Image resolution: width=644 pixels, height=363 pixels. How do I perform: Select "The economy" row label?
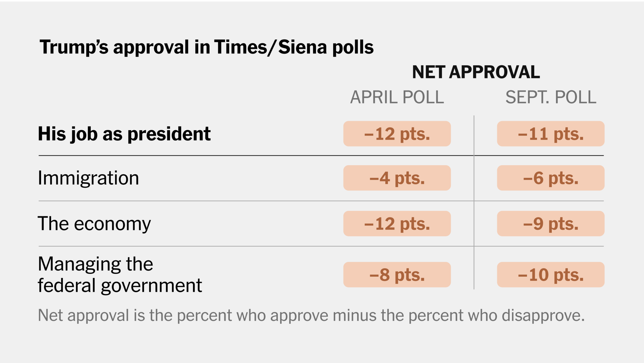94,224
